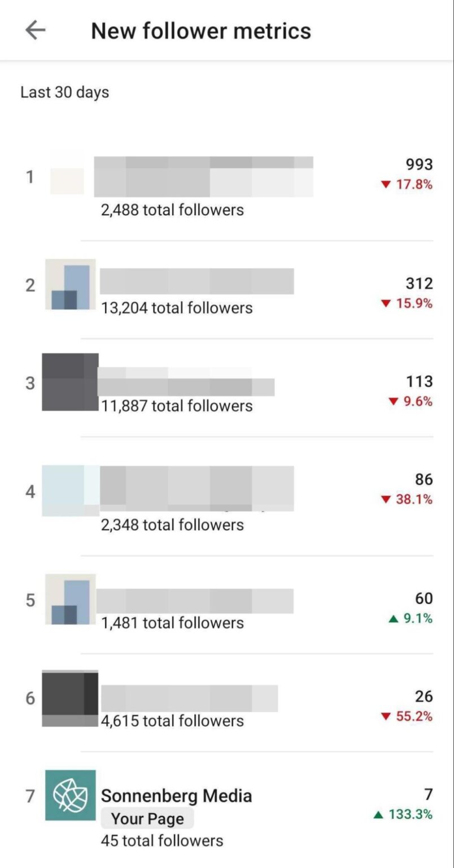The image size is (454, 868).
Task: Click the 993 new followers count
Action: click(420, 164)
